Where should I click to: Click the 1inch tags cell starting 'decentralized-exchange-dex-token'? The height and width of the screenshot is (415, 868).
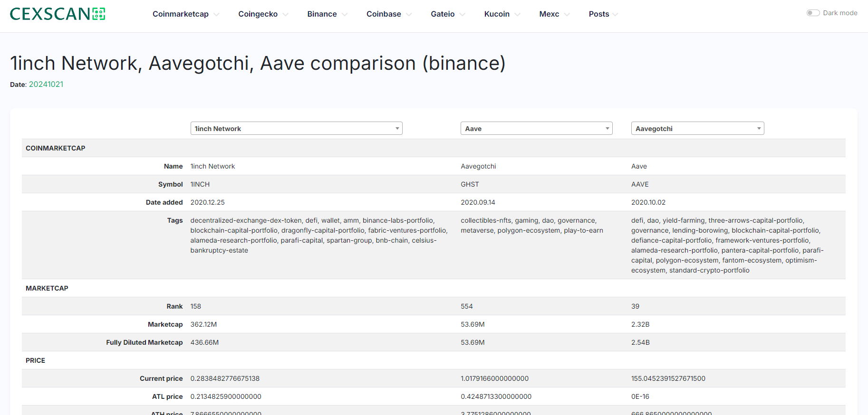319,236
